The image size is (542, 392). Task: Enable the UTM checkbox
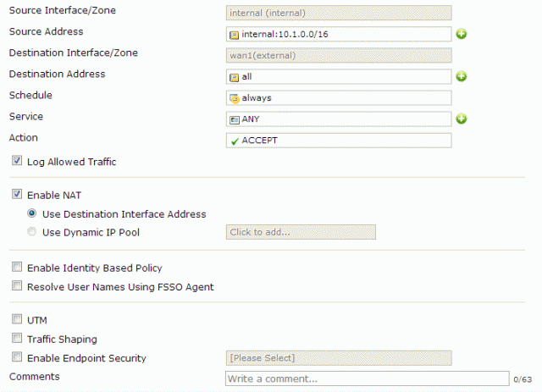click(x=17, y=320)
